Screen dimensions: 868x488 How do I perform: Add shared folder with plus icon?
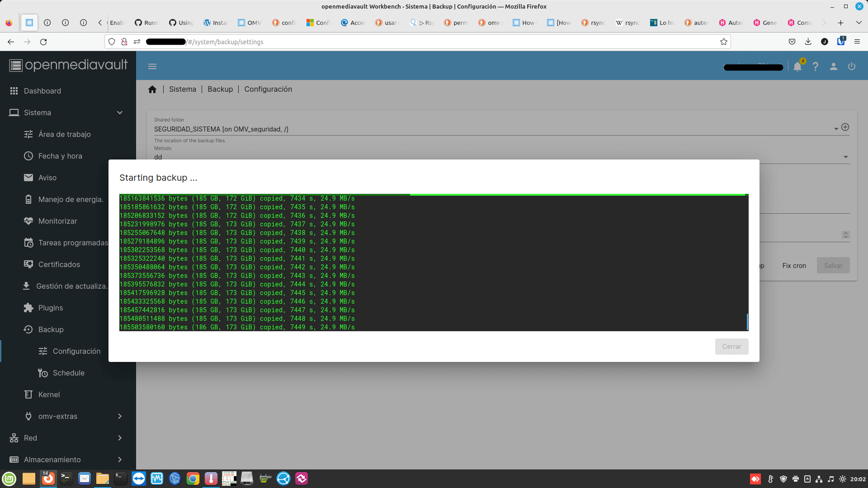point(845,127)
